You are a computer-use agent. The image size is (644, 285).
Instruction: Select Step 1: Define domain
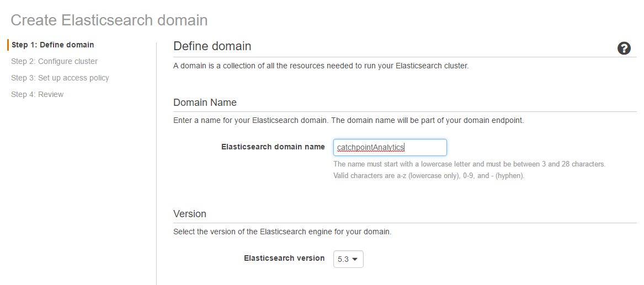(52, 45)
